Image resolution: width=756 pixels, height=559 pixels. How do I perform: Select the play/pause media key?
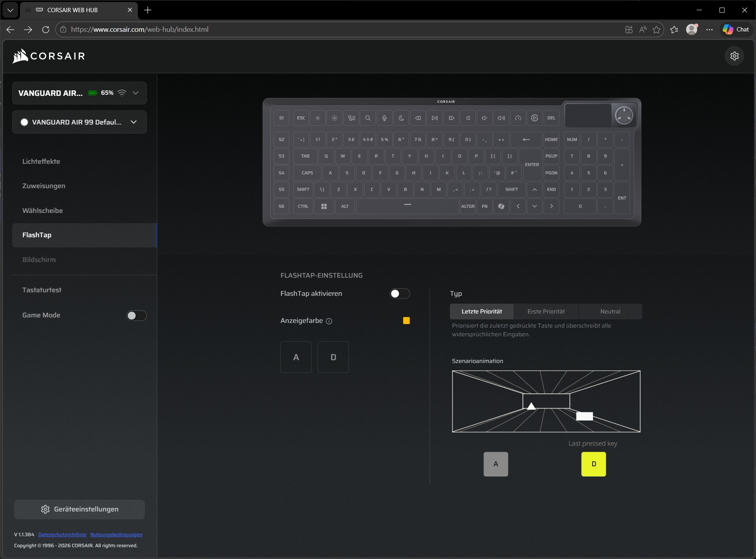click(435, 118)
